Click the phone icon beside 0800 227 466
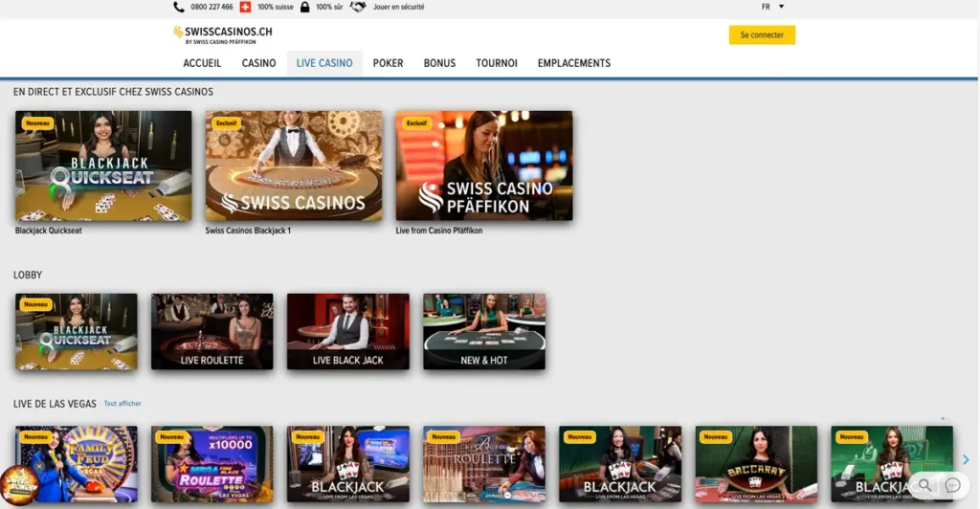Image resolution: width=980 pixels, height=509 pixels. pos(179,7)
